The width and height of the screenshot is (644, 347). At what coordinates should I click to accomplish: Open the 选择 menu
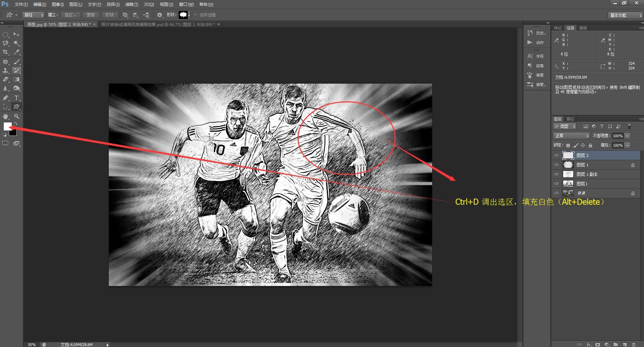113,4
